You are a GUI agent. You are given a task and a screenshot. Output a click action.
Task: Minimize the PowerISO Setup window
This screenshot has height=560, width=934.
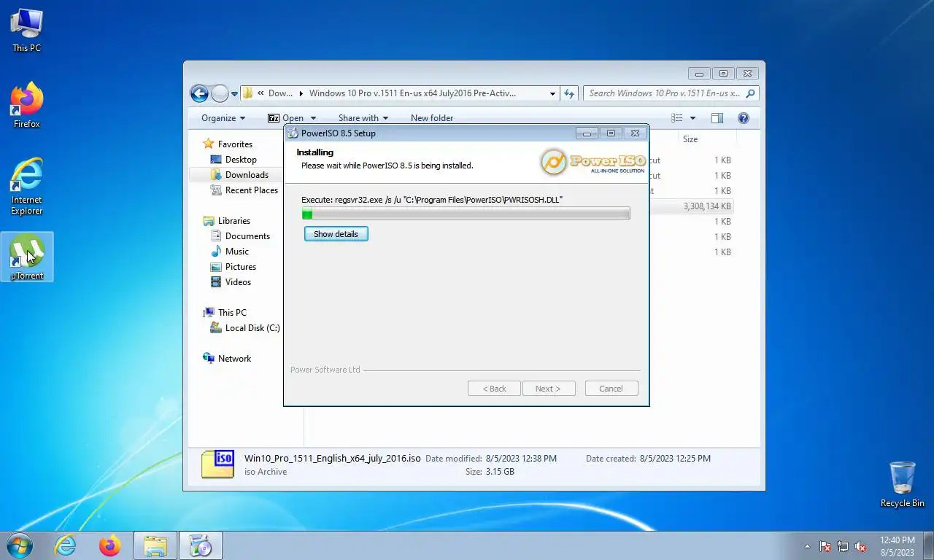tap(587, 133)
